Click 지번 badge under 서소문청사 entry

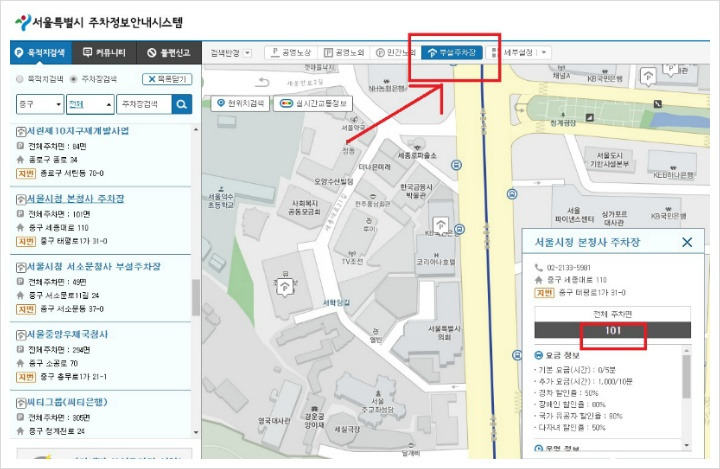coord(26,309)
